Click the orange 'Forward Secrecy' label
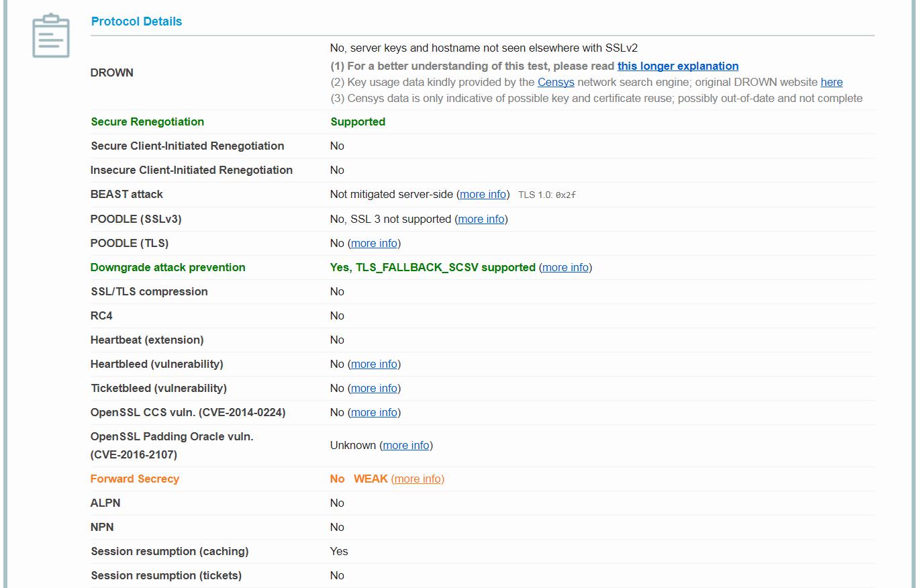Screen dimensions: 921x588 pyautogui.click(x=135, y=479)
